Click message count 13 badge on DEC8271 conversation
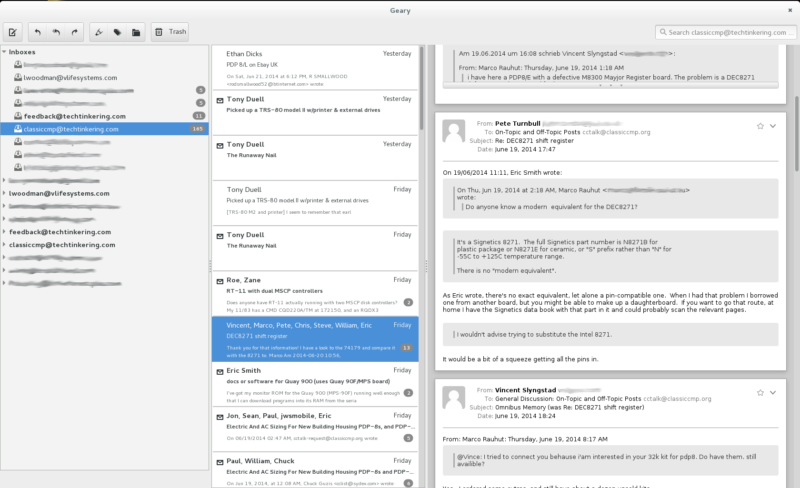This screenshot has height=488, width=800. pyautogui.click(x=407, y=348)
